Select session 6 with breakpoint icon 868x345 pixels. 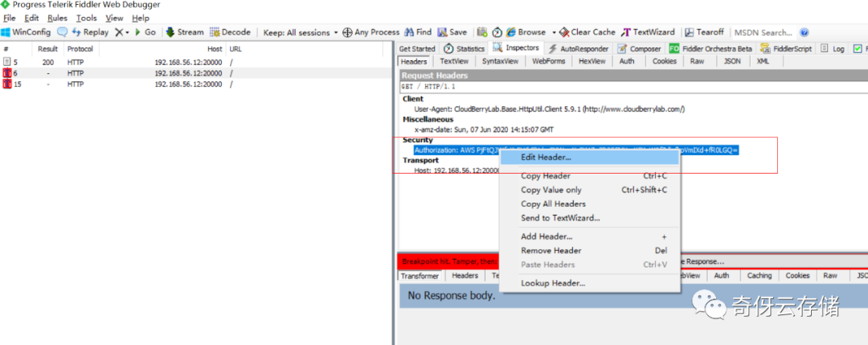coord(196,73)
